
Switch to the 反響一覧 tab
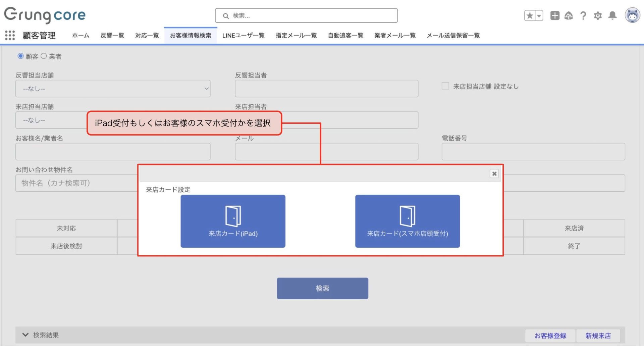pyautogui.click(x=112, y=36)
